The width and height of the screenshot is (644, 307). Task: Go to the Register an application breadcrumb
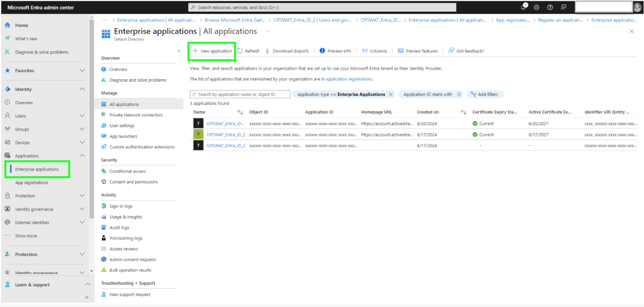click(x=560, y=20)
